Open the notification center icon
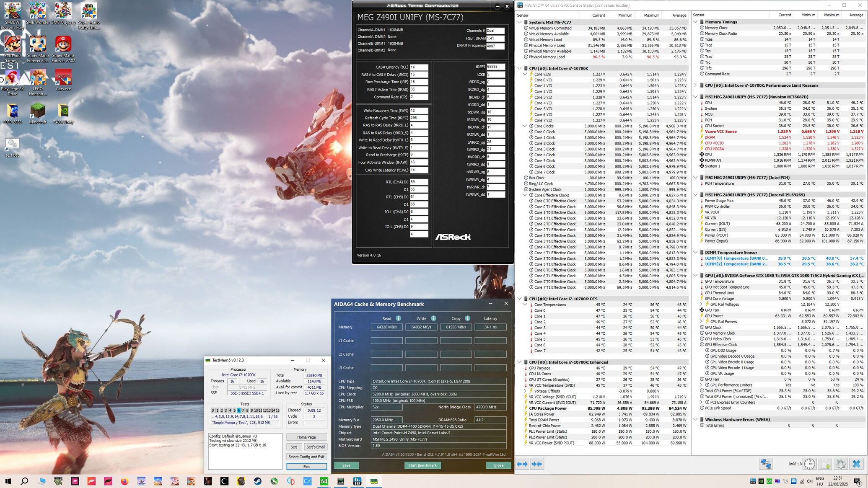 point(858,481)
